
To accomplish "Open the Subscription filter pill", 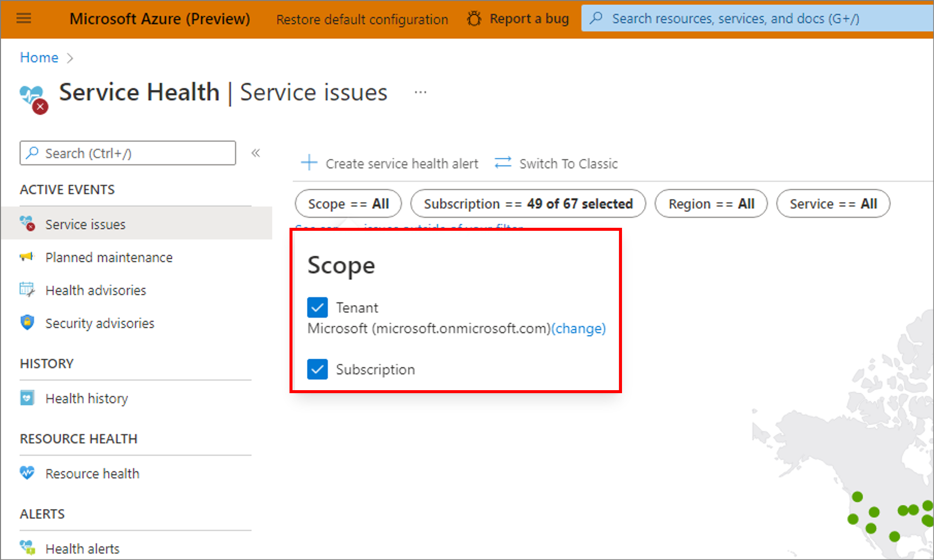I will [x=528, y=204].
